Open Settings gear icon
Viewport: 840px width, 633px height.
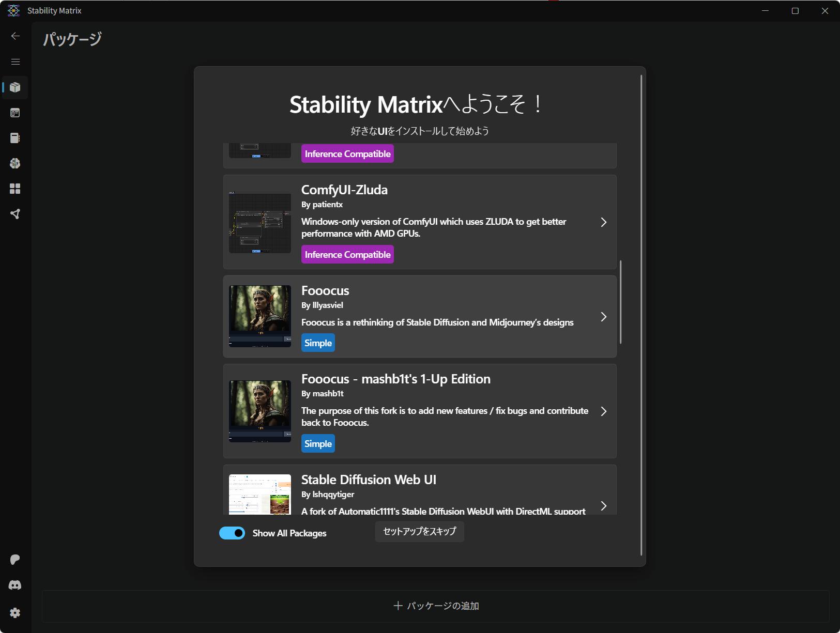[x=15, y=612]
